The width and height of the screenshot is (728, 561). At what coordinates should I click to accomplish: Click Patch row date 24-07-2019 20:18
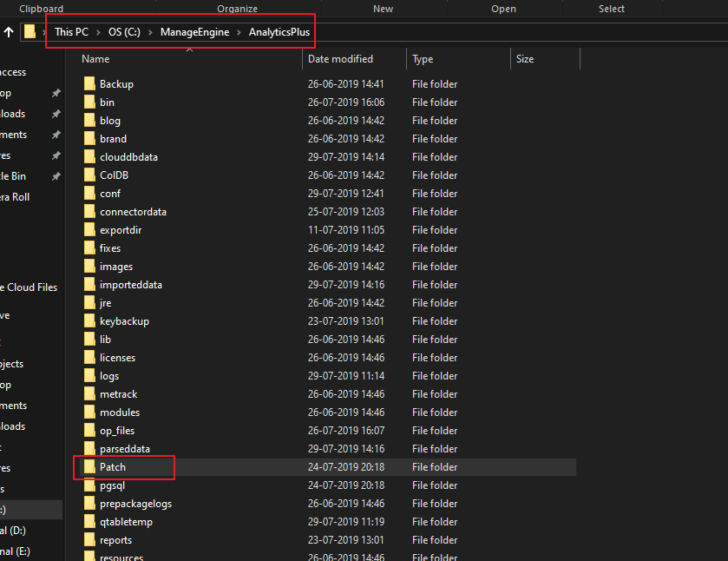346,467
